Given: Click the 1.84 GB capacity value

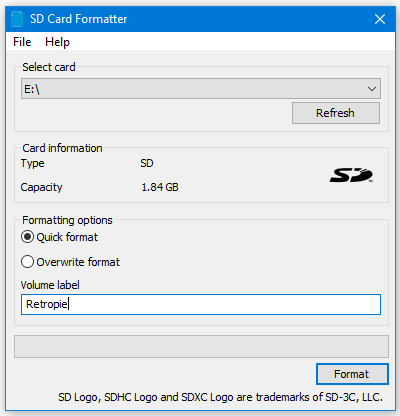Looking at the screenshot, I should [160, 187].
